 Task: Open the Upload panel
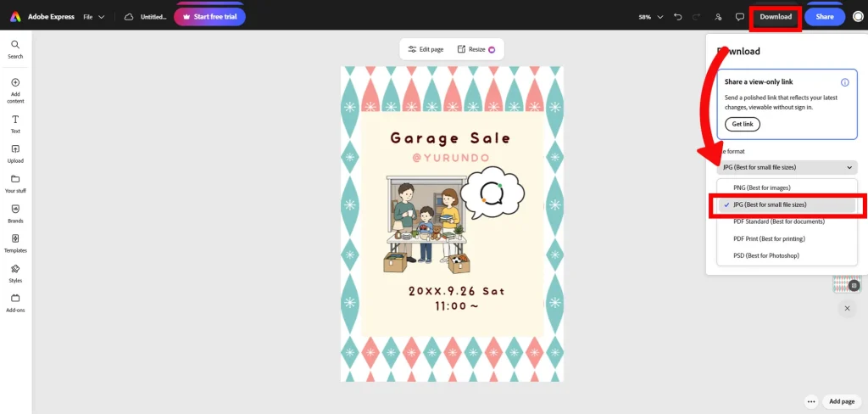pos(15,154)
